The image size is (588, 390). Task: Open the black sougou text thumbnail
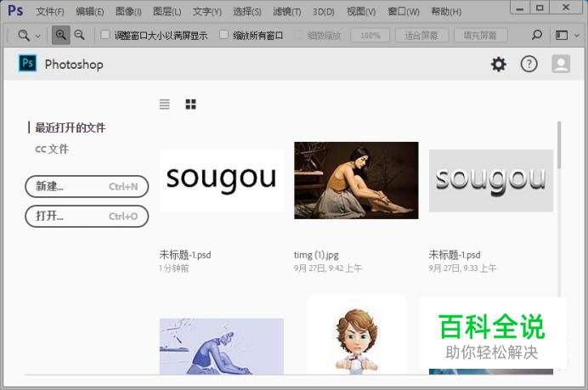[x=222, y=180]
